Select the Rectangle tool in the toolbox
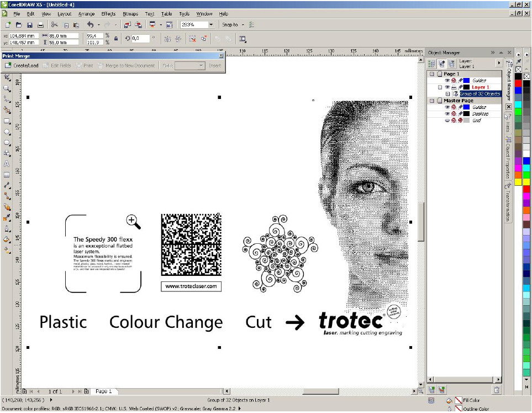Viewport: 532px width, 413px height. pyautogui.click(x=7, y=121)
